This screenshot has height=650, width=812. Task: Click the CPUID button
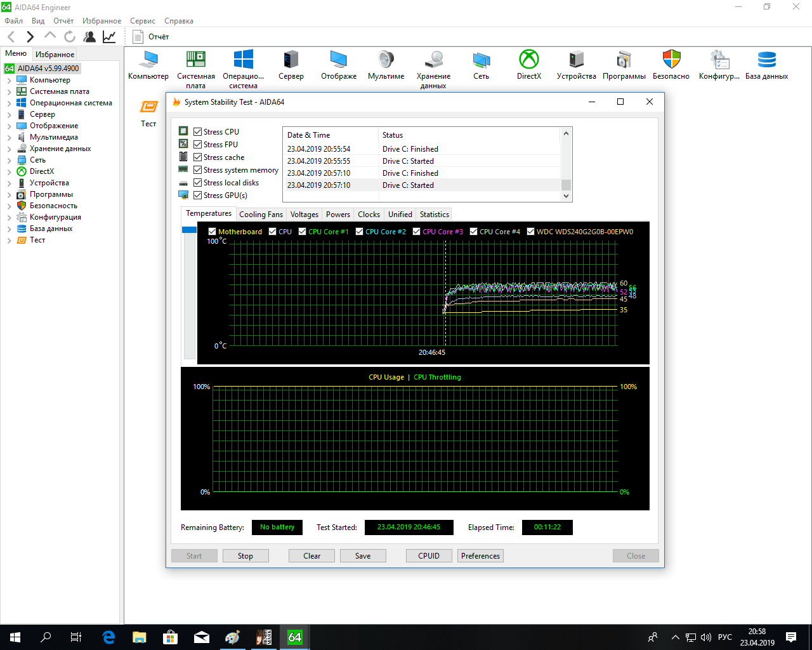click(x=429, y=556)
